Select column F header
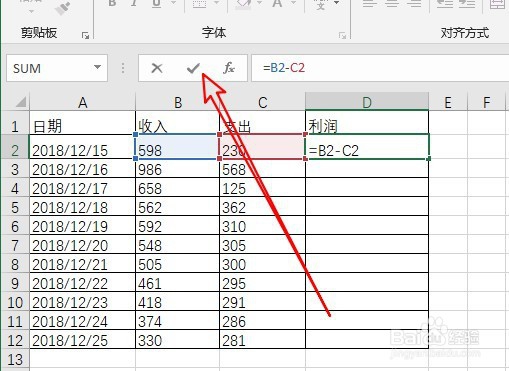509x371 pixels. (x=487, y=102)
